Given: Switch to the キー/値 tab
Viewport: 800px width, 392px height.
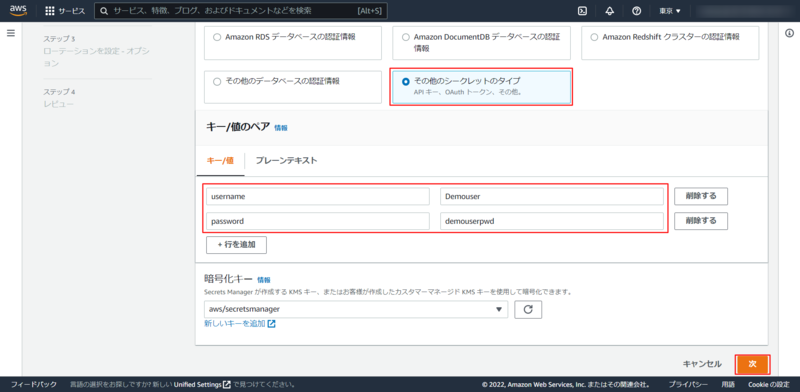Looking at the screenshot, I should click(x=220, y=160).
